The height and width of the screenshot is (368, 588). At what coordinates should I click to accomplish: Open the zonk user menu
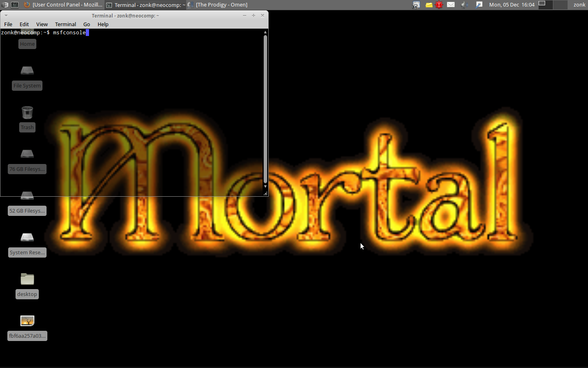click(x=579, y=5)
